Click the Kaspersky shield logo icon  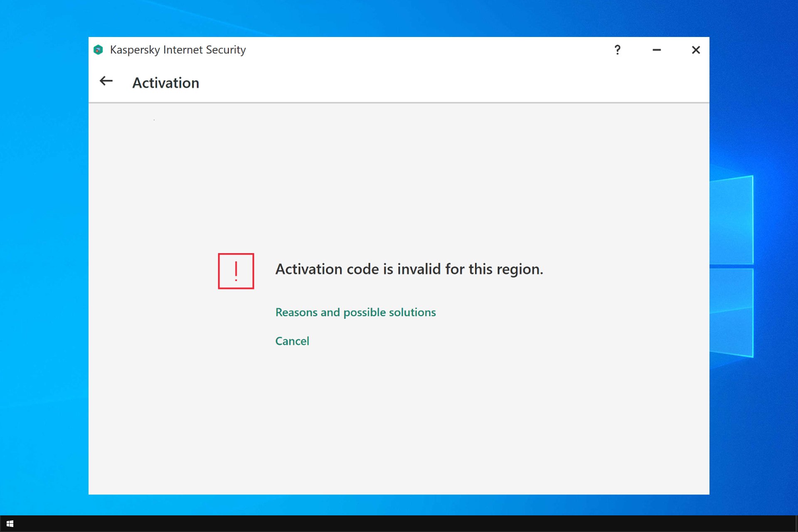(98, 50)
